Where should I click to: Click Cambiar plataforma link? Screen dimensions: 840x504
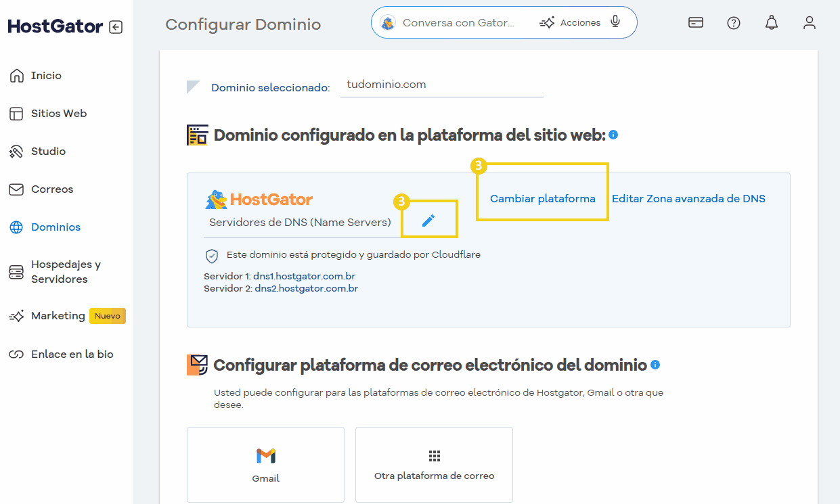point(542,199)
